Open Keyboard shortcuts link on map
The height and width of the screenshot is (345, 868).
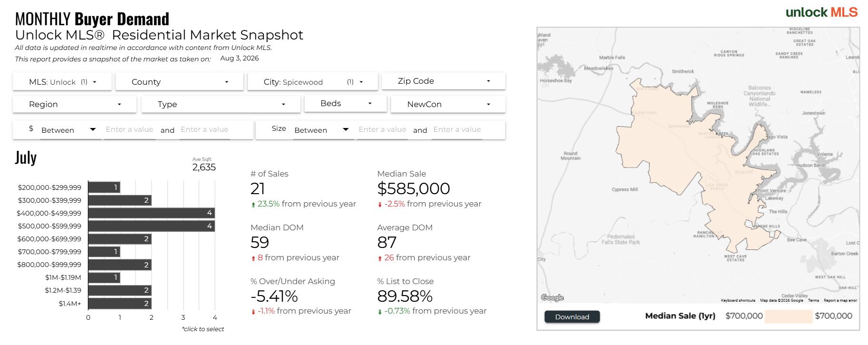pos(738,300)
